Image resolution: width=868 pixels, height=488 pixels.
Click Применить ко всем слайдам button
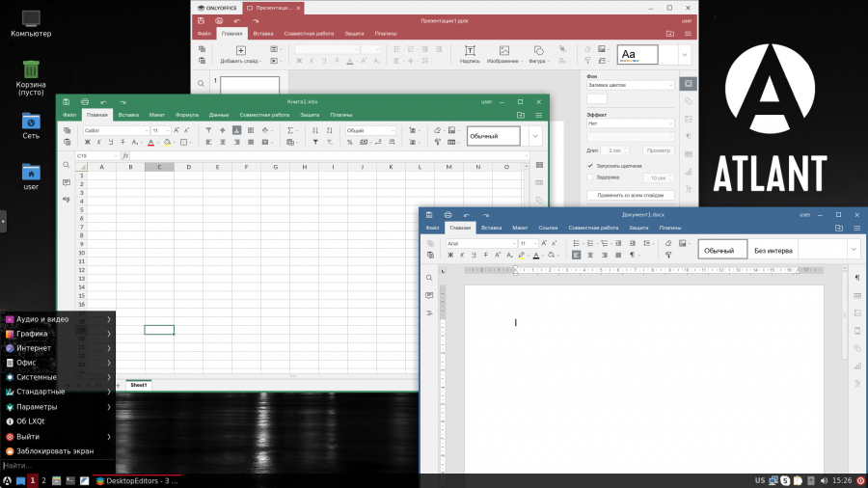point(631,196)
